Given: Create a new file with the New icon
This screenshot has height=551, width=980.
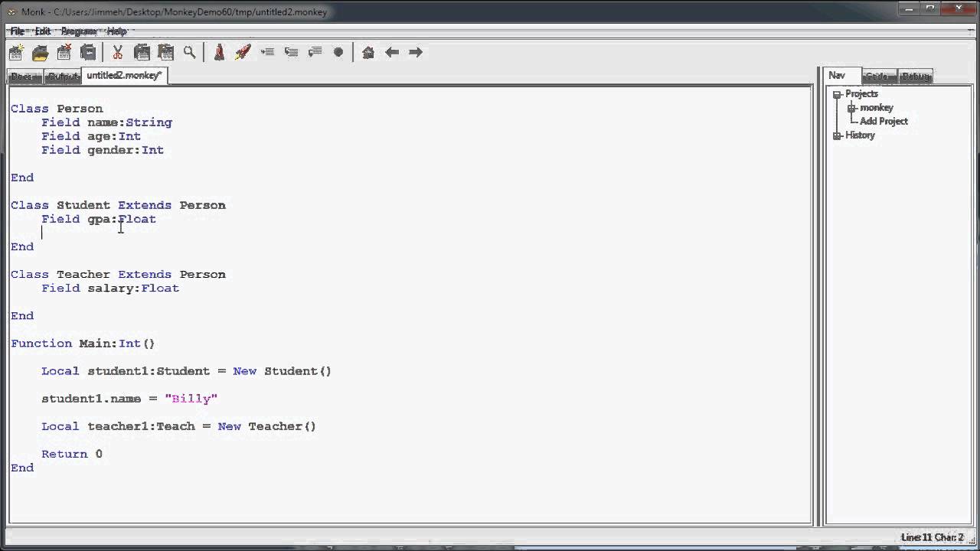Looking at the screenshot, I should click(16, 52).
